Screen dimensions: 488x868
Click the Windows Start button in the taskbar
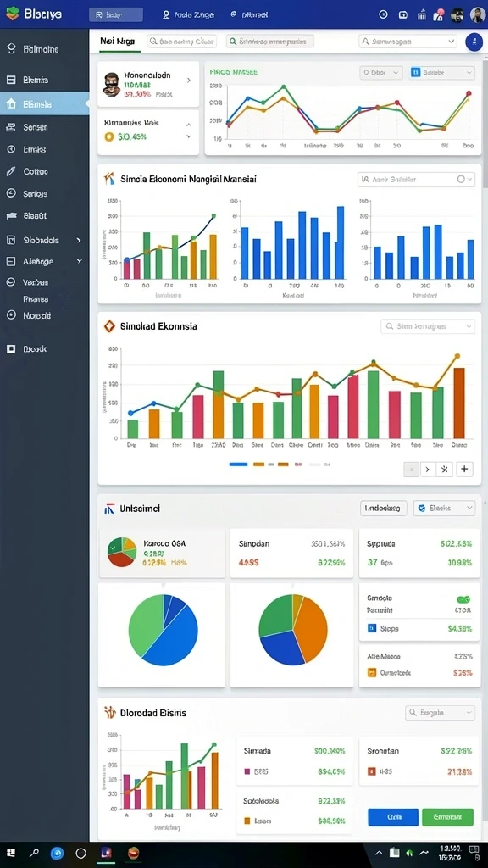pos(11,853)
